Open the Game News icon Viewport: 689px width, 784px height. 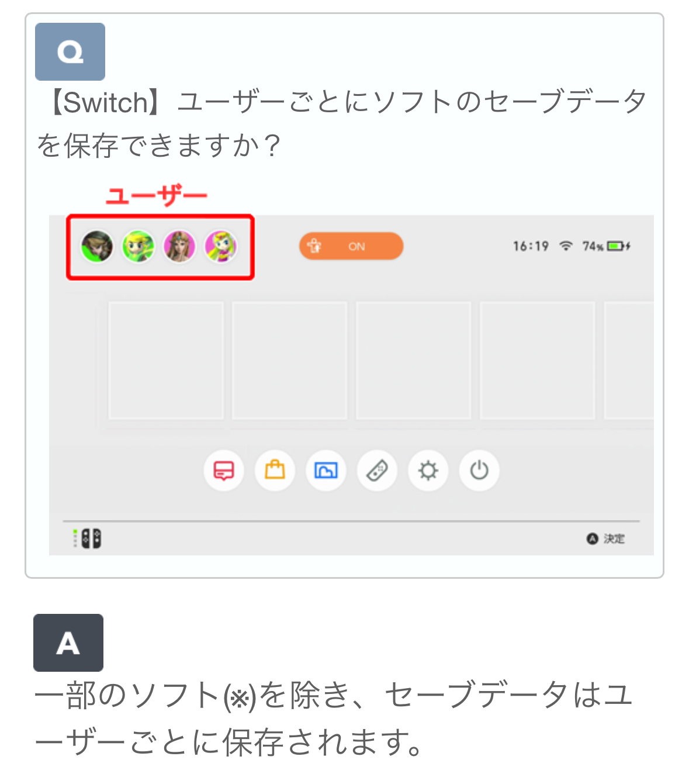pos(224,470)
